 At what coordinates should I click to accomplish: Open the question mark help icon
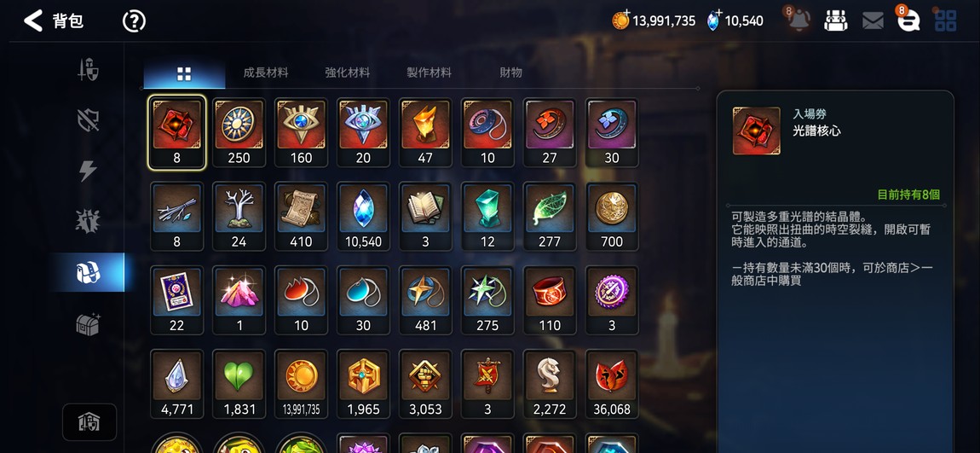(134, 21)
